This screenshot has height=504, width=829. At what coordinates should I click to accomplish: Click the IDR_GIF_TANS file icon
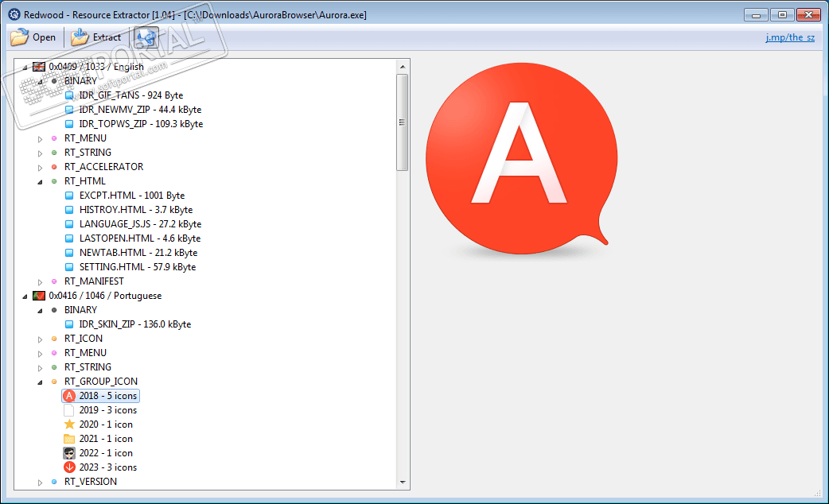[69, 95]
